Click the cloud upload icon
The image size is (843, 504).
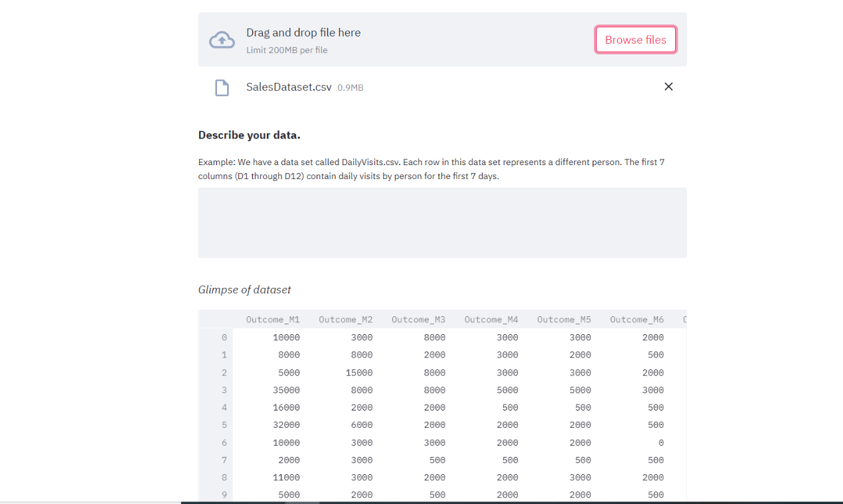(222, 40)
